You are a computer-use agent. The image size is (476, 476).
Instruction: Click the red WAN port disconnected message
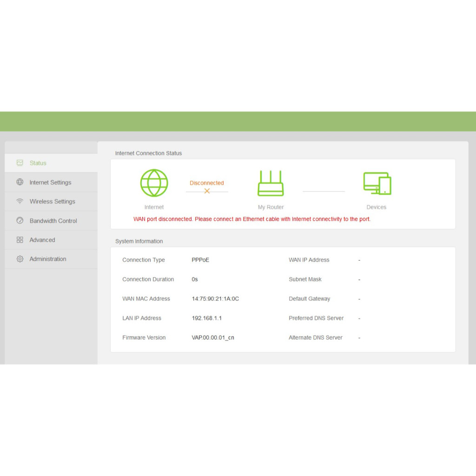(x=252, y=219)
